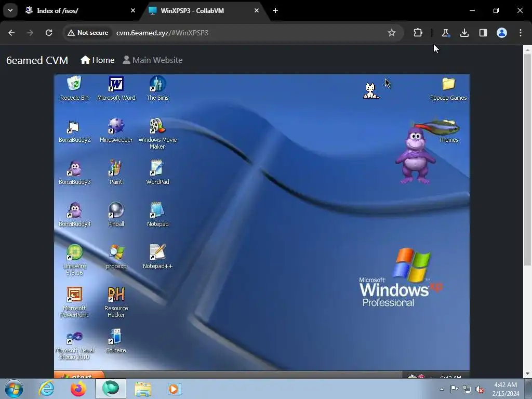Viewport: 532px width, 399px height.
Task: Open the network tray icon
Action: tap(467, 389)
